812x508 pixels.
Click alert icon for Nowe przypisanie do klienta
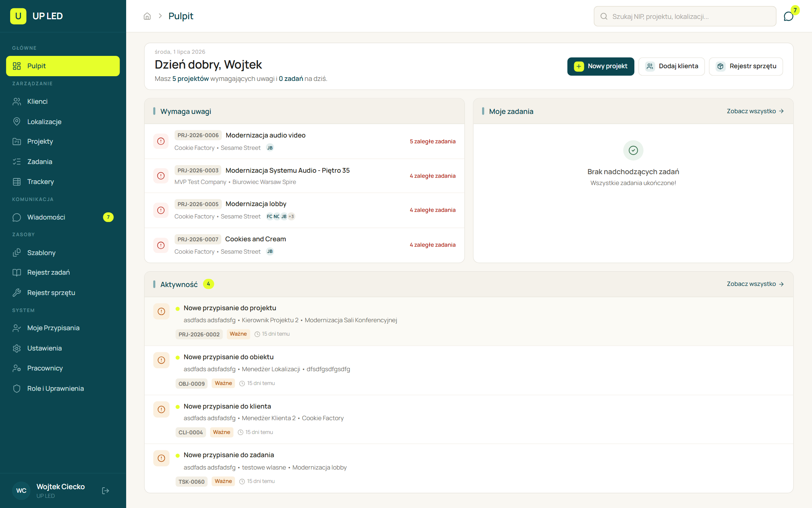click(161, 409)
